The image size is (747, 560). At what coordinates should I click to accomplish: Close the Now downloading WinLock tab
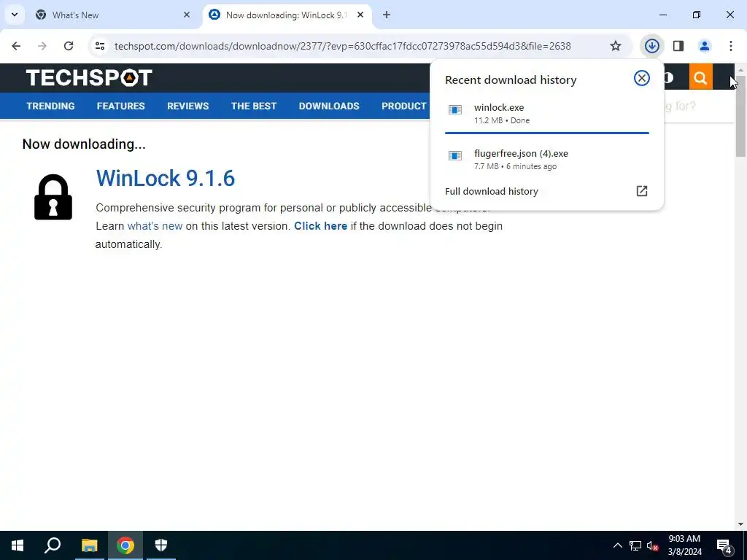(360, 15)
